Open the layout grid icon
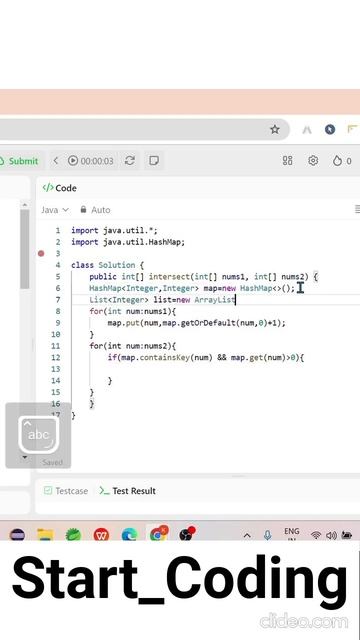 coord(287,160)
